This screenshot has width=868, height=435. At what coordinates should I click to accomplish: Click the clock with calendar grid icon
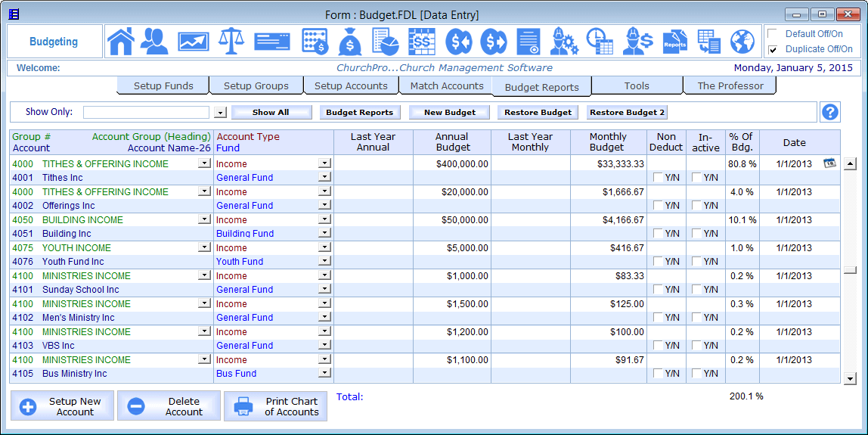tap(600, 42)
